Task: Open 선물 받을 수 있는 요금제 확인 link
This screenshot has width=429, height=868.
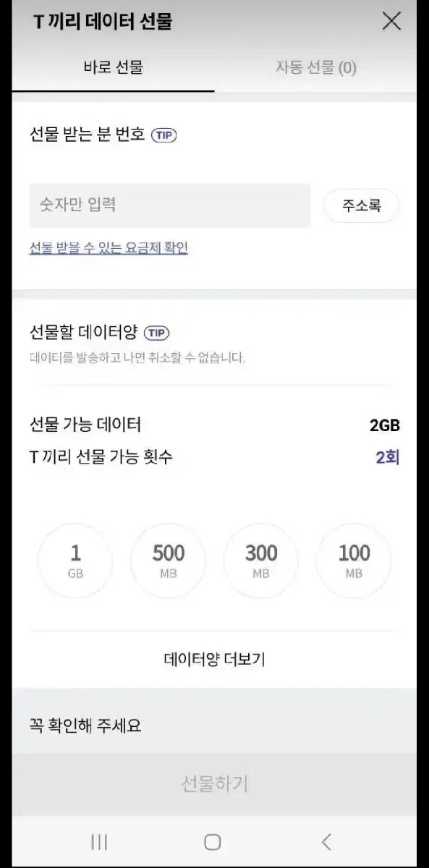Action: tap(109, 248)
